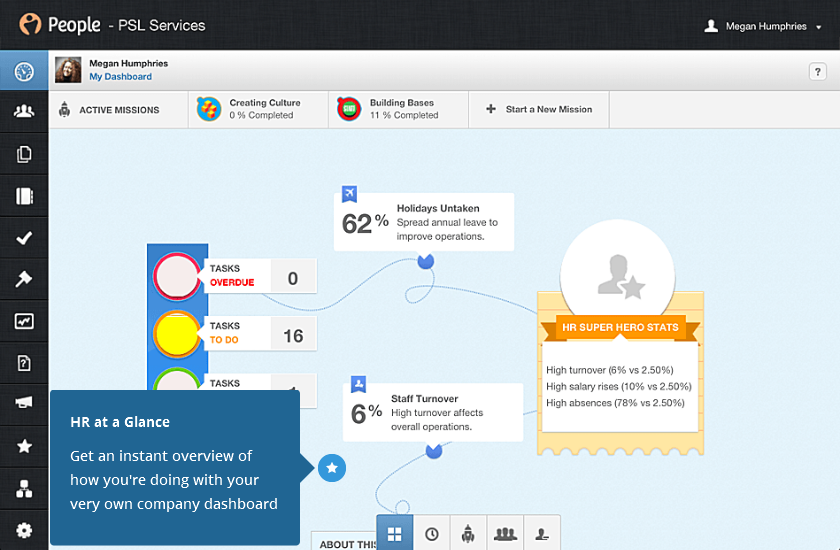
Task: Click the airplane flag on Holidays Untaken card
Action: pyautogui.click(x=349, y=193)
